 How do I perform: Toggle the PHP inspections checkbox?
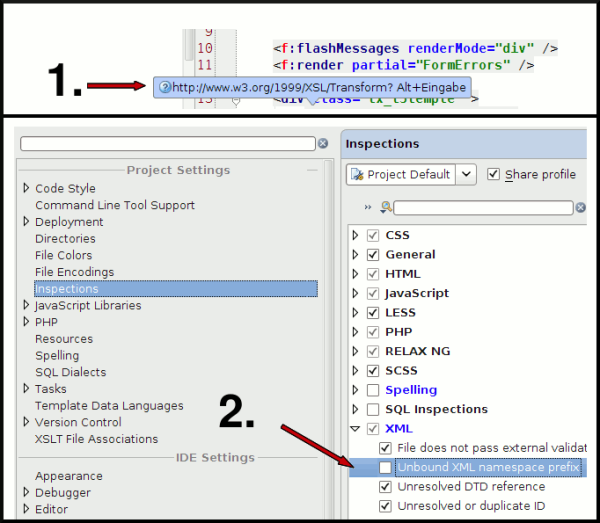tap(373, 332)
